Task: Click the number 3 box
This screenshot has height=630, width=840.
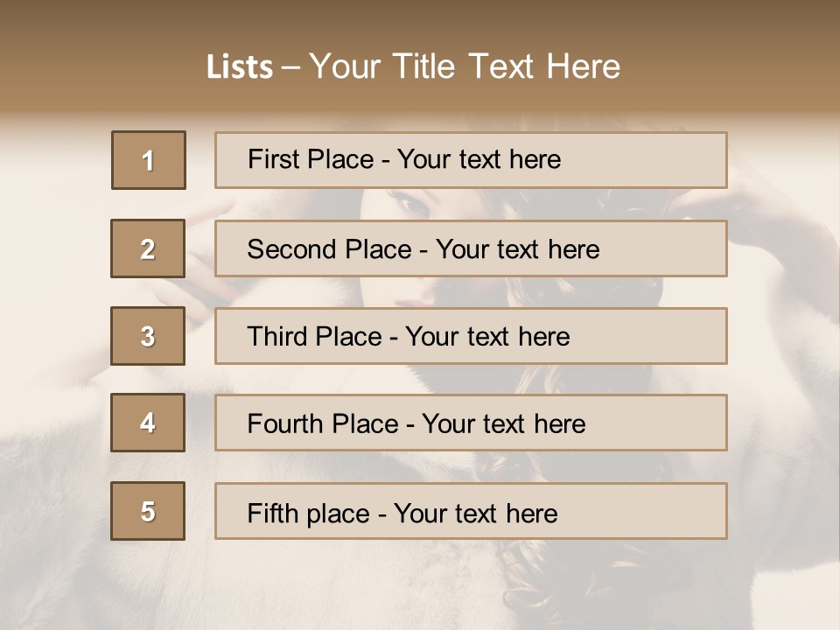Action: click(148, 336)
